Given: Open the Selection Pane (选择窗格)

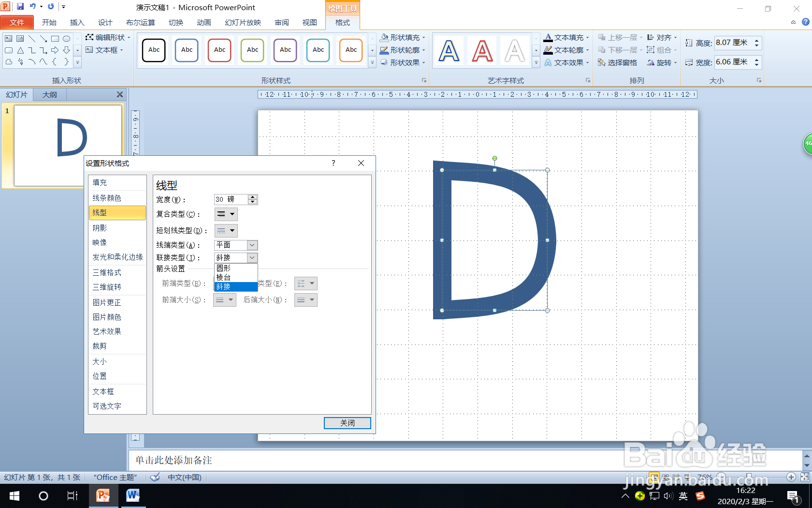Looking at the screenshot, I should point(617,62).
